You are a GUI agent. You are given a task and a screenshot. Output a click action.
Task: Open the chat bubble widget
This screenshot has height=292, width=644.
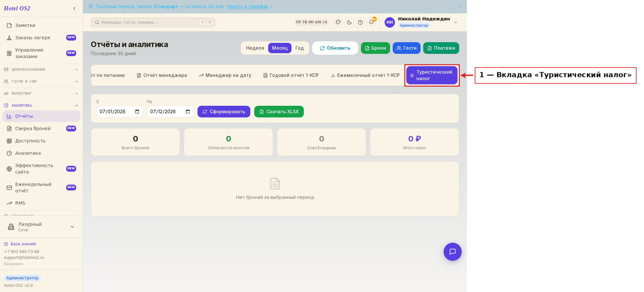453,252
